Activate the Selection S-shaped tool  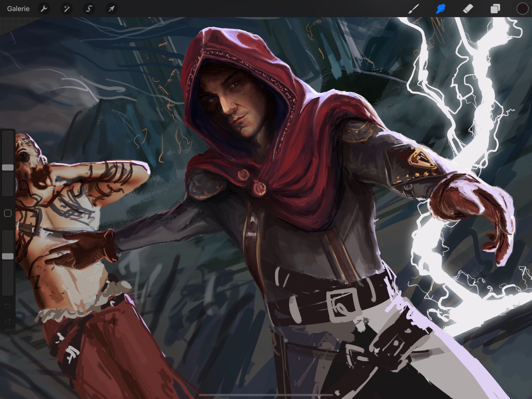click(89, 9)
